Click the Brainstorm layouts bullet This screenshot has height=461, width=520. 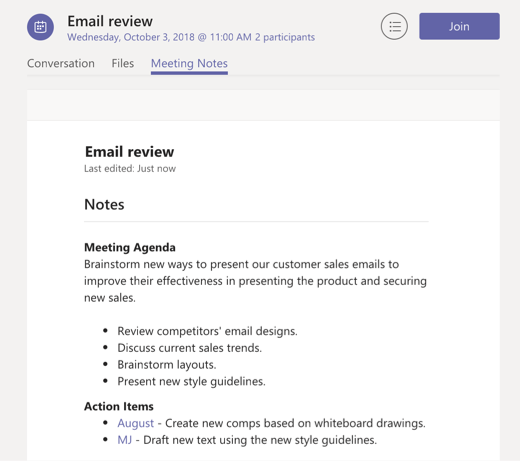pyautogui.click(x=167, y=364)
